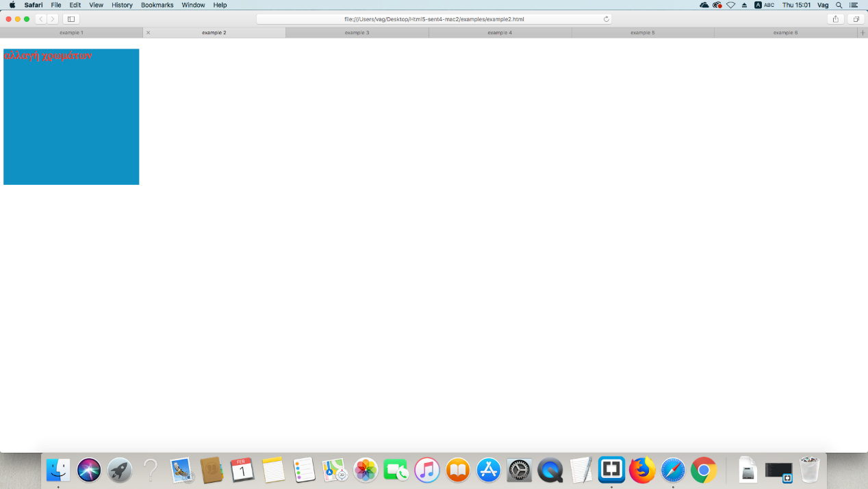The image size is (868, 489).
Task: Launch Firefox from the Dock
Action: pyautogui.click(x=642, y=470)
